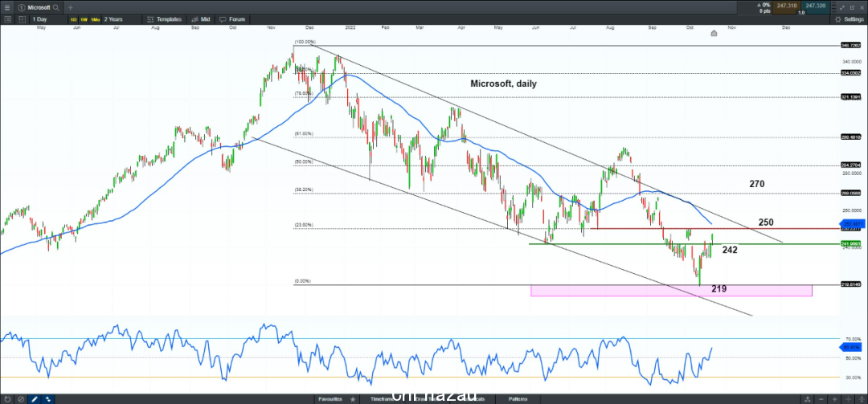Pop out the chart window

(853, 7)
